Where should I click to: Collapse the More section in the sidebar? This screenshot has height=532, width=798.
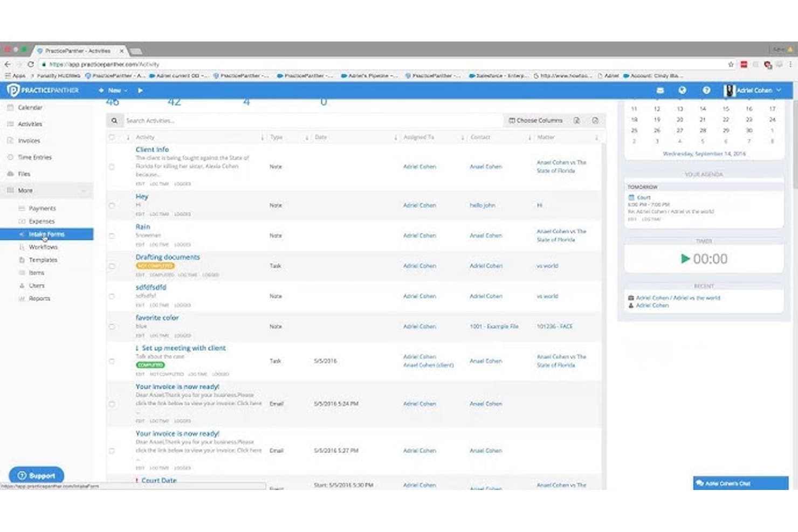click(x=47, y=191)
